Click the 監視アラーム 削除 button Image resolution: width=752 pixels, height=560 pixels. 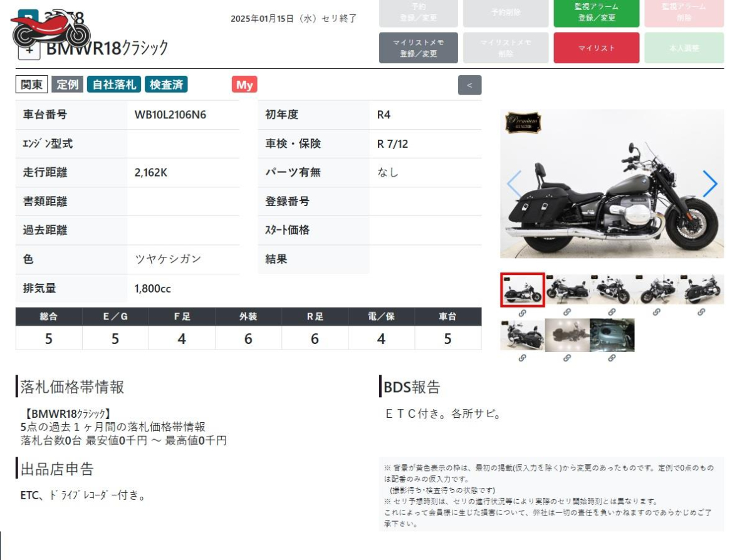click(x=684, y=13)
